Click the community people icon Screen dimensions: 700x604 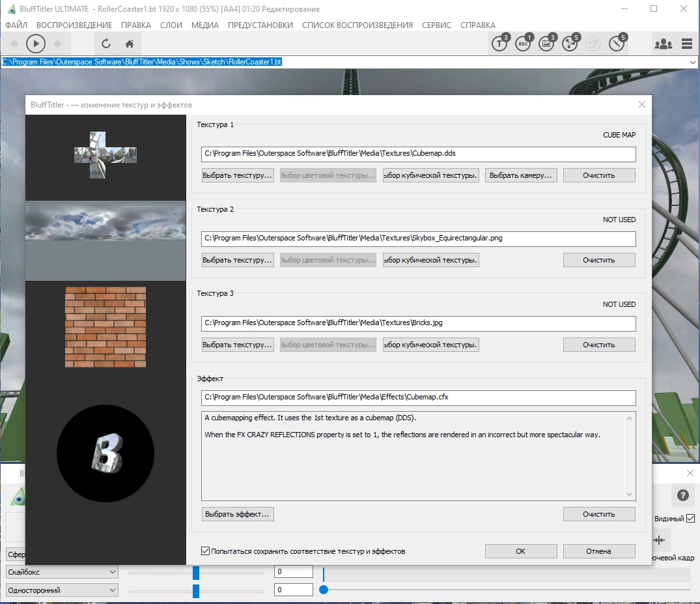(x=664, y=44)
